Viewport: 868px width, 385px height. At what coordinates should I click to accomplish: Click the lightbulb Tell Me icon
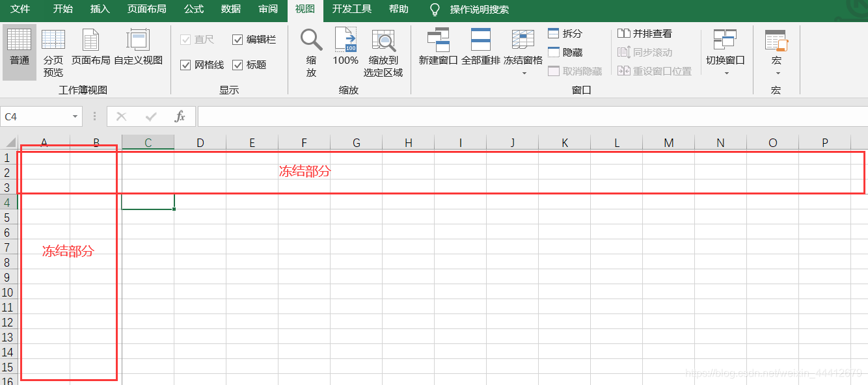tap(435, 9)
